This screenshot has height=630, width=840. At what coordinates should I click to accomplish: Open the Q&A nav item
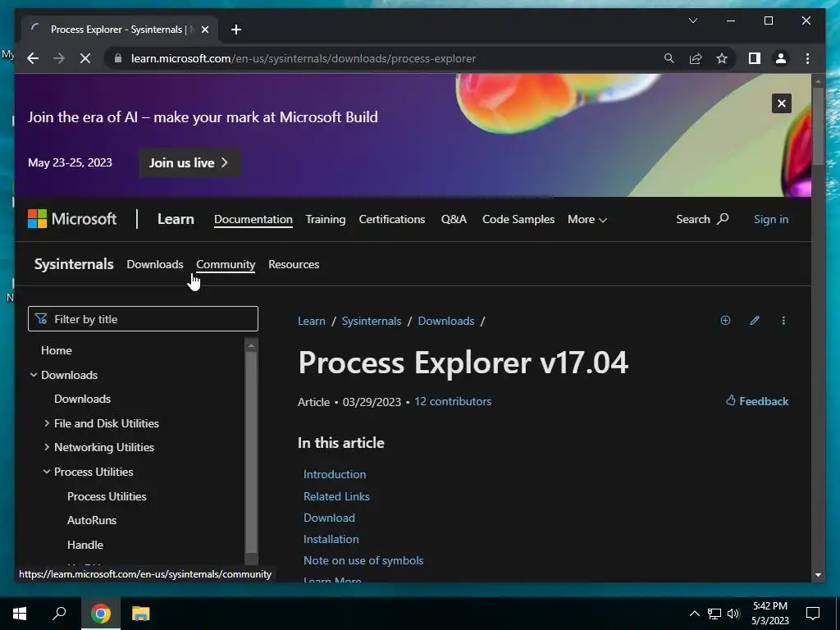(x=454, y=220)
